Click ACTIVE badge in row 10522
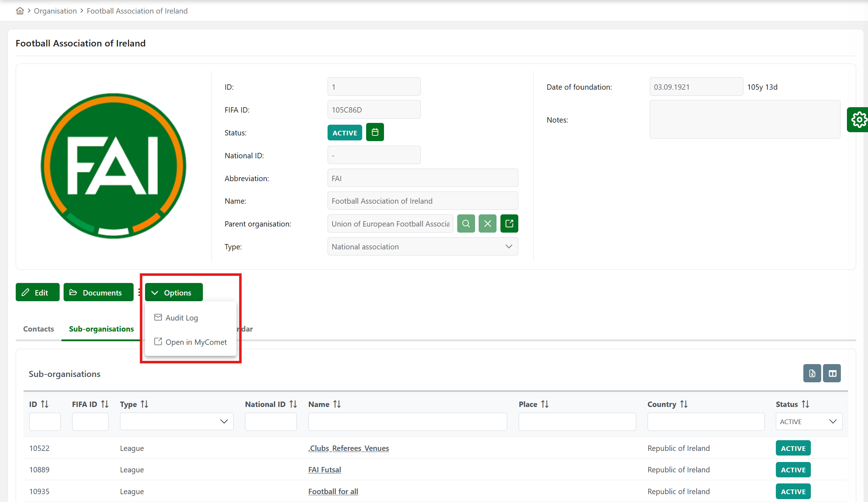The width and height of the screenshot is (868, 502). [793, 448]
